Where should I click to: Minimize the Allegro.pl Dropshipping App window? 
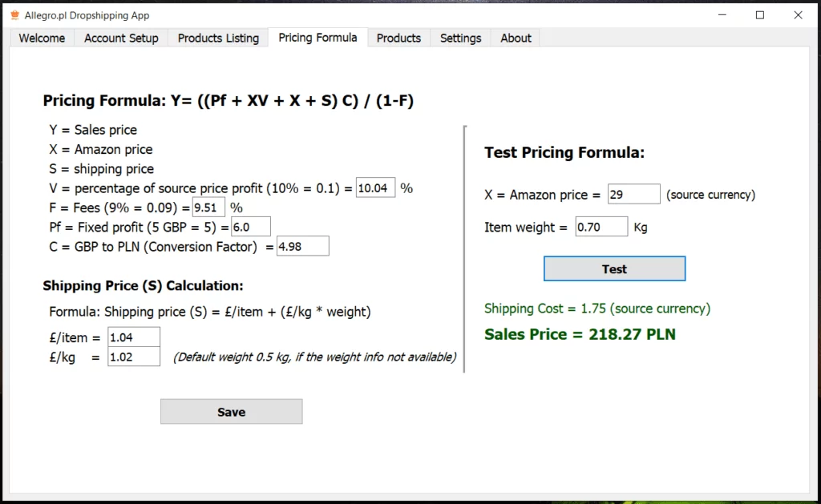(722, 15)
